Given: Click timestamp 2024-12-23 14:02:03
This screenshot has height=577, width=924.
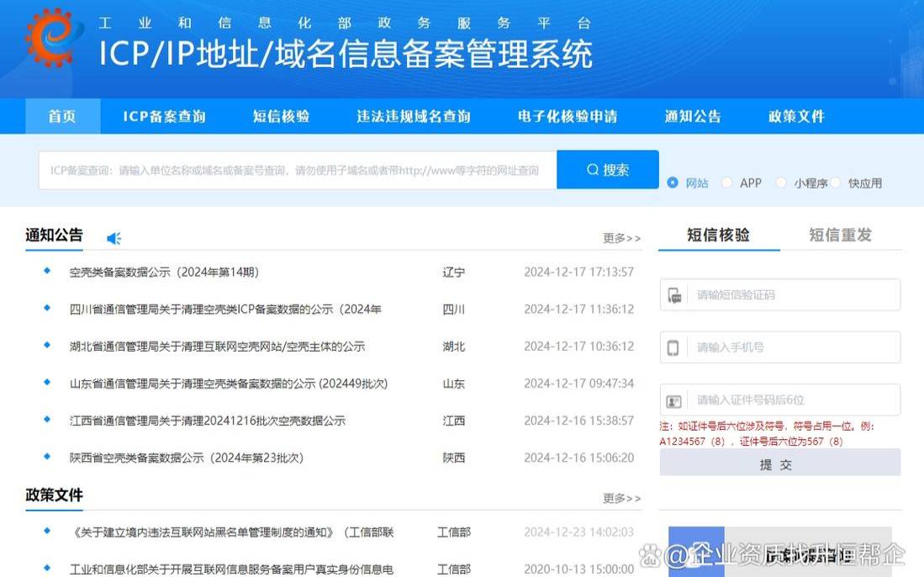Looking at the screenshot, I should tap(578, 532).
